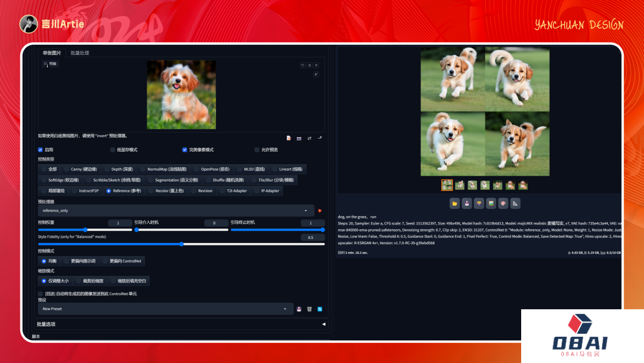Send to img2img with the picture icon

pyautogui.click(x=491, y=203)
